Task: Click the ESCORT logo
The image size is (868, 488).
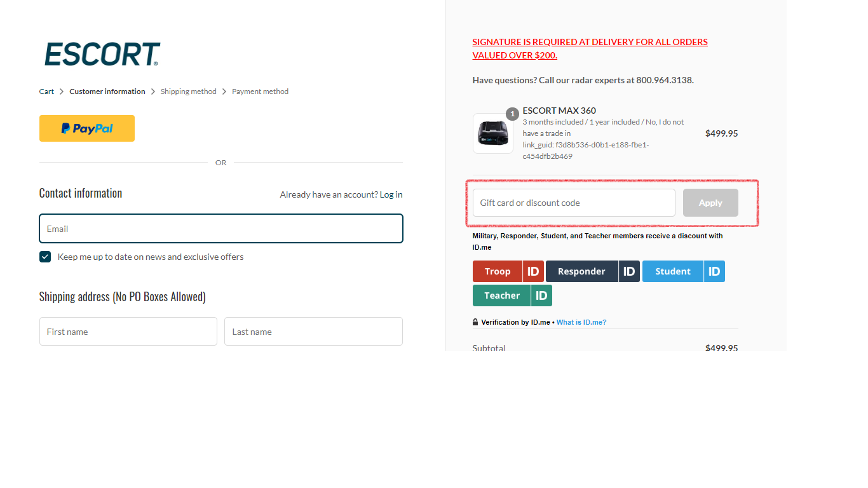Action: coord(102,55)
